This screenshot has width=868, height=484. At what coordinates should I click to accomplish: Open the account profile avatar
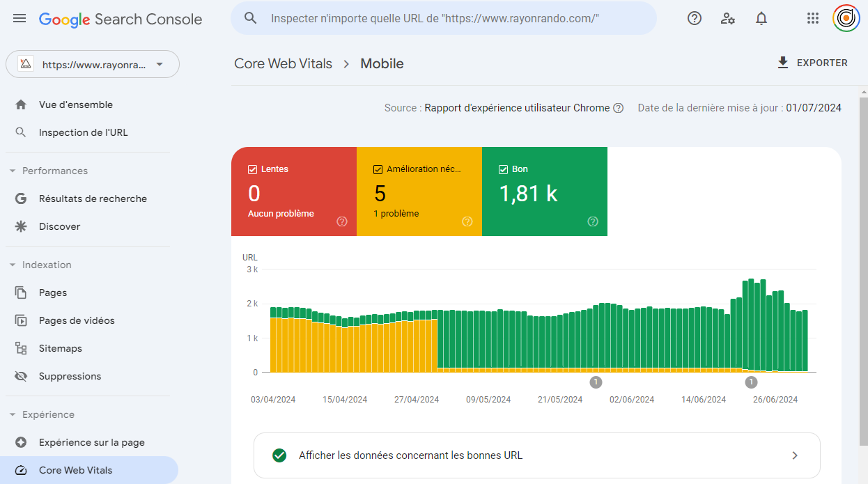click(846, 18)
